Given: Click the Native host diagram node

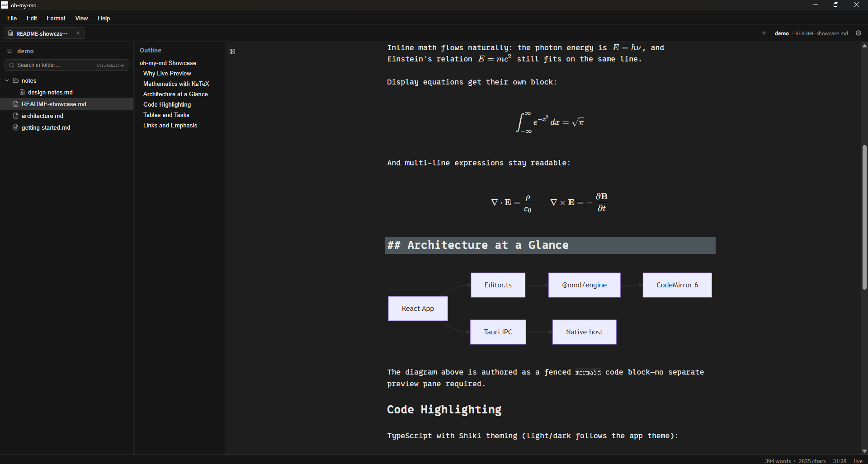Looking at the screenshot, I should tap(584, 332).
